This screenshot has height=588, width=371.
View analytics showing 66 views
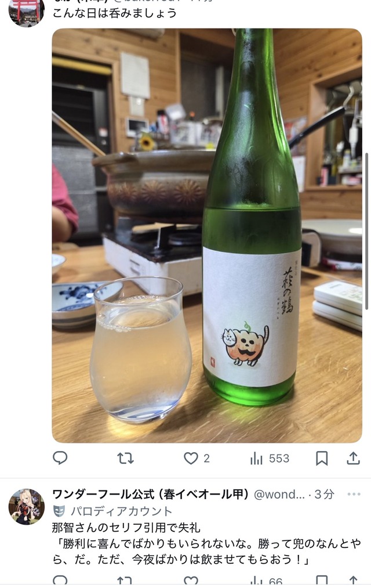(x=267, y=581)
